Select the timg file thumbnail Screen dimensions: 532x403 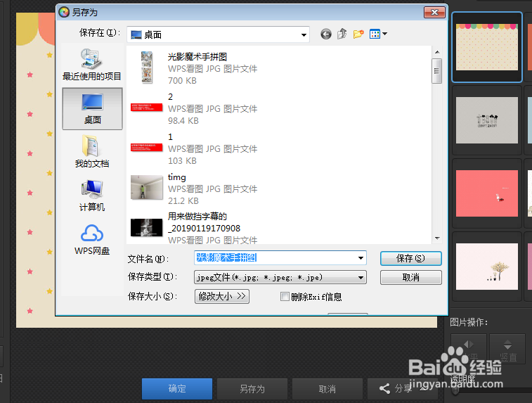[147, 187]
